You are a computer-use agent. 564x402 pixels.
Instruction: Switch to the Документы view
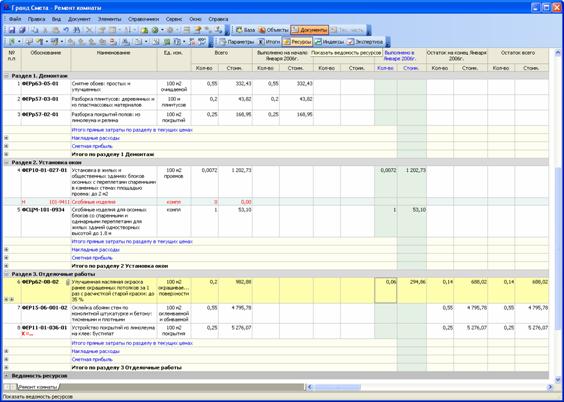click(309, 30)
